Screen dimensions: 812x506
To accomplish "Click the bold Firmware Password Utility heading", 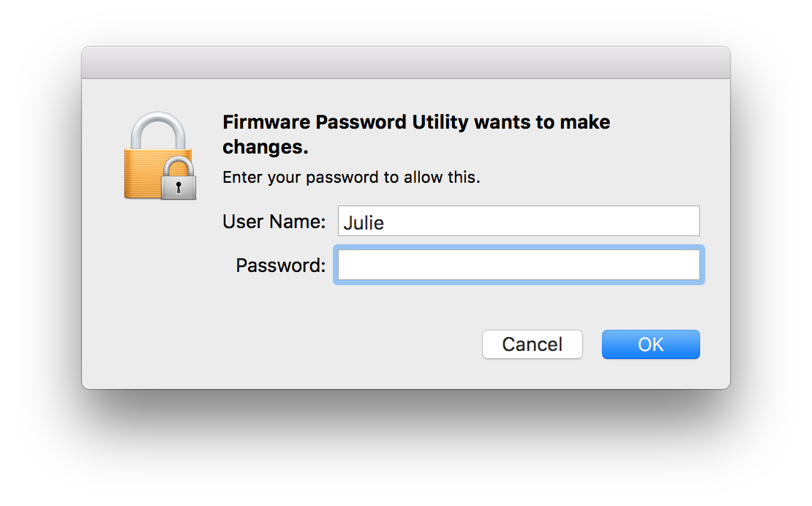I will (x=416, y=122).
